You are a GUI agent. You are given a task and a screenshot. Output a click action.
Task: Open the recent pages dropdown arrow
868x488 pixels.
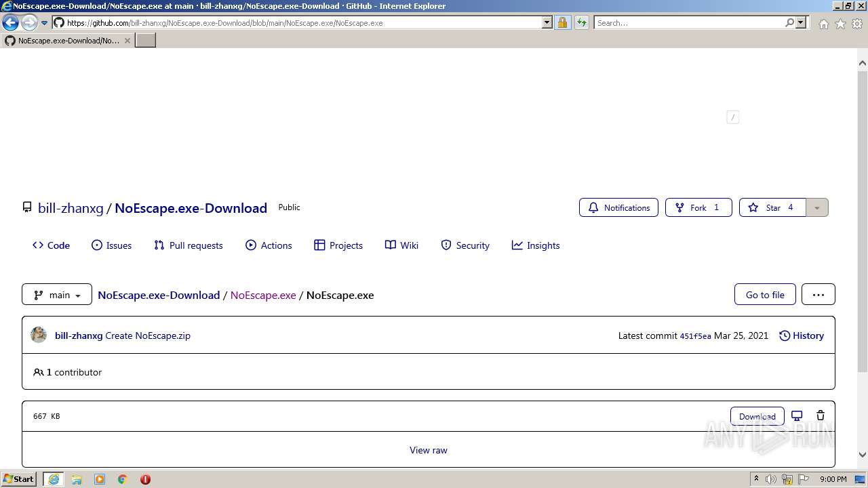[x=45, y=22]
